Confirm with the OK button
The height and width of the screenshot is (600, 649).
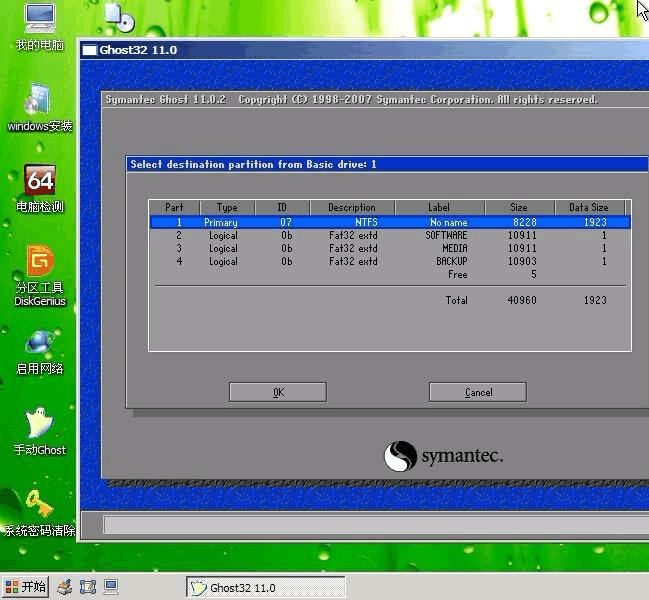(278, 392)
